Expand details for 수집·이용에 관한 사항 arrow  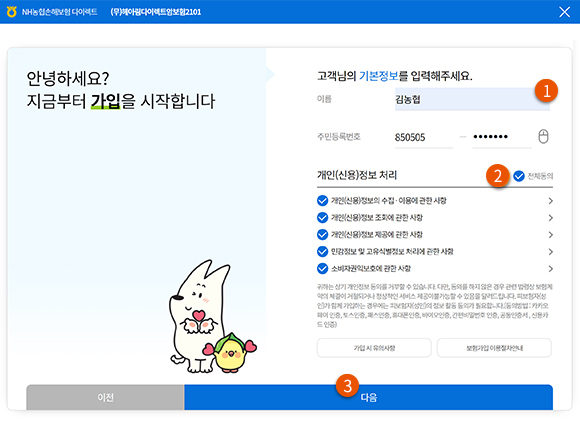(x=550, y=201)
